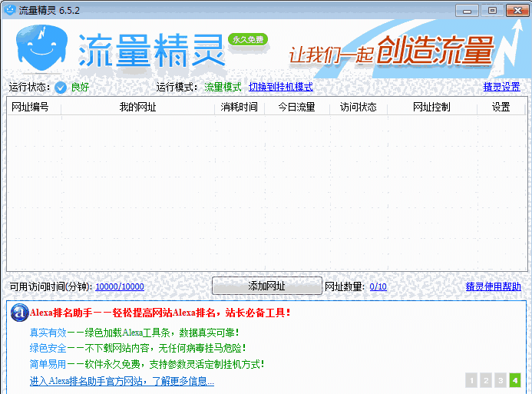The height and width of the screenshot is (394, 532).
Task: Click the 访问状态 column header
Action: [359, 108]
